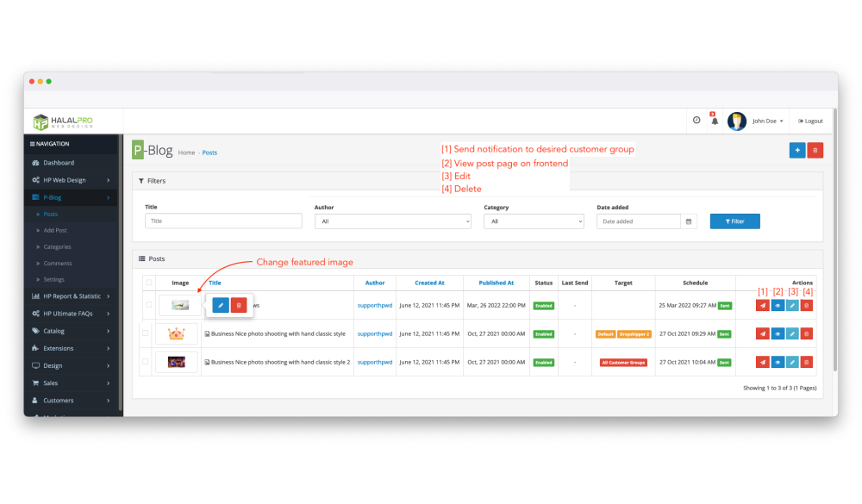Open Categories in the P-Blog submenu

coord(58,247)
